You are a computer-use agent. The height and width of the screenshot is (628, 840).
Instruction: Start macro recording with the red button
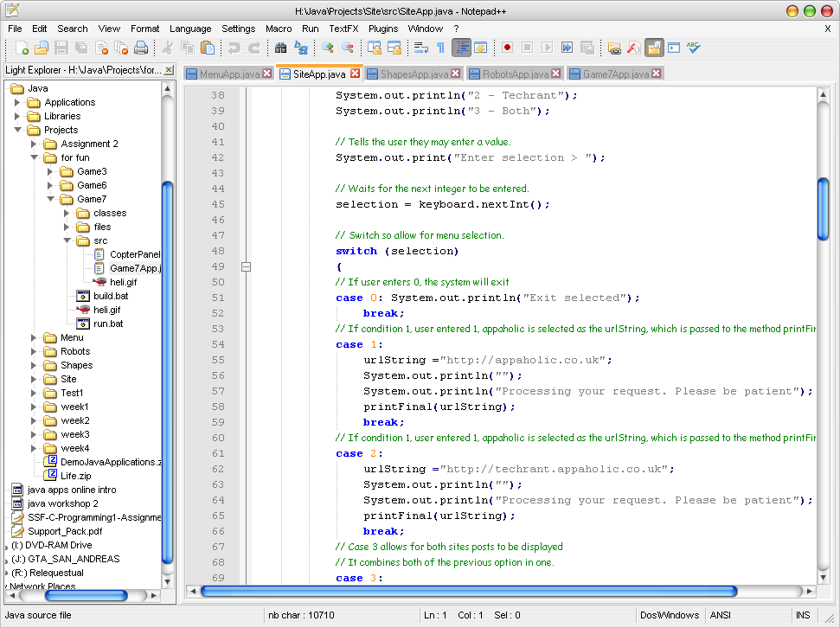(507, 48)
